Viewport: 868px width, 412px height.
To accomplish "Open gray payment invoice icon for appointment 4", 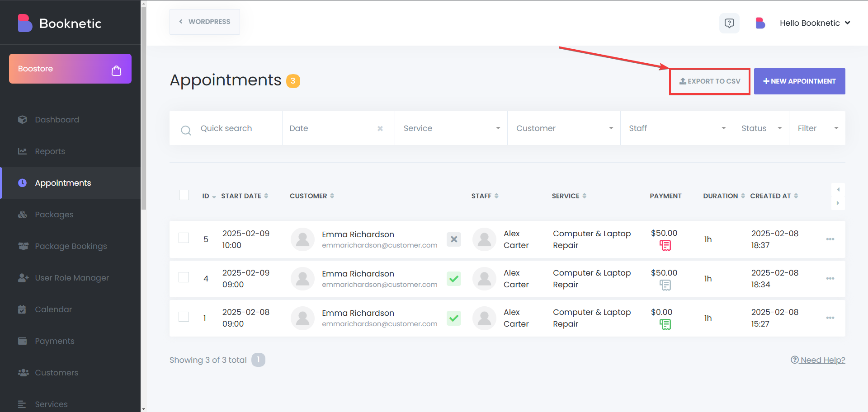I will [x=665, y=285].
